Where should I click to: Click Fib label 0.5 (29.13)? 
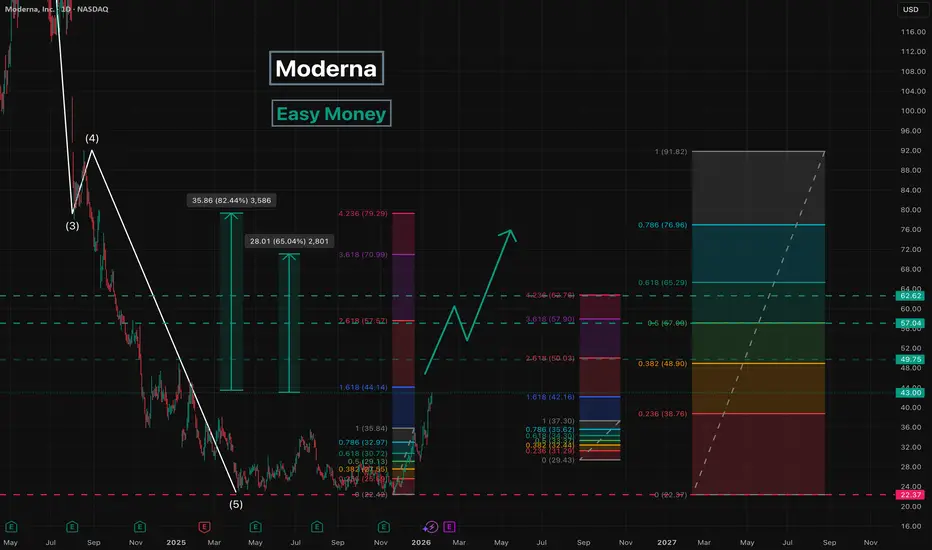(x=367, y=461)
